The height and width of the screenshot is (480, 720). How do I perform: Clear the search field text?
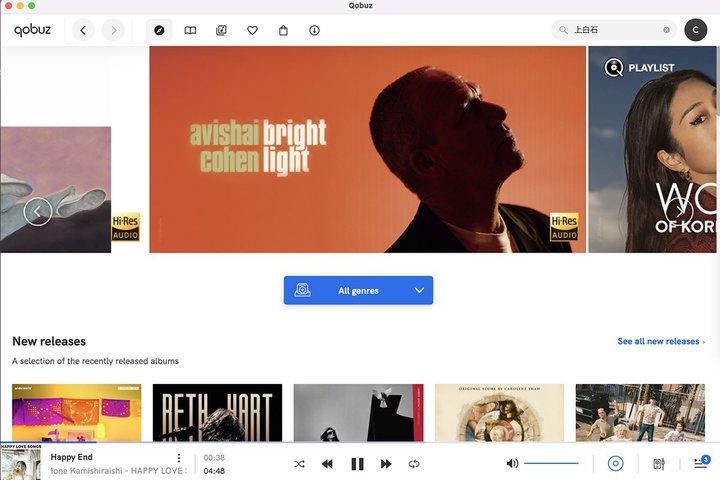pyautogui.click(x=666, y=30)
